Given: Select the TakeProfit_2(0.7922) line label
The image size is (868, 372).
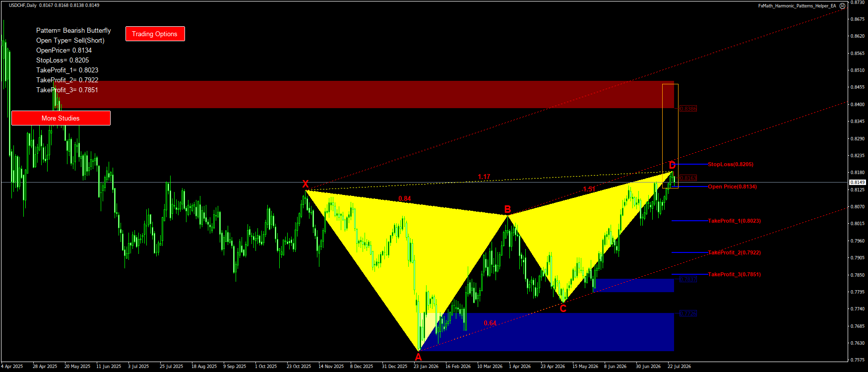Looking at the screenshot, I should pos(735,252).
